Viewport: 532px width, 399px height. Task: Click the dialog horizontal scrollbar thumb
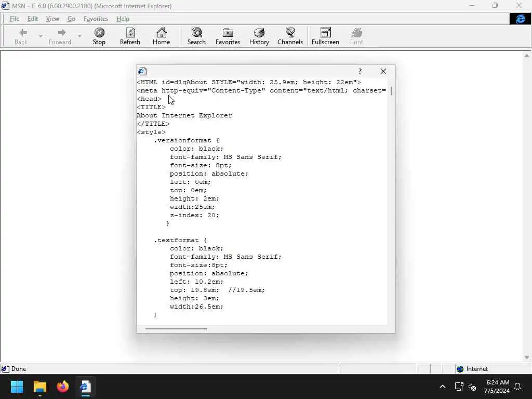coord(176,328)
